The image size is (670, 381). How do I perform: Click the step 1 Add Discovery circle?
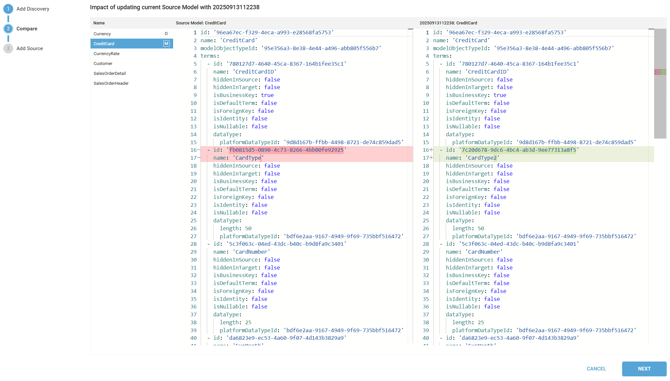click(x=8, y=9)
